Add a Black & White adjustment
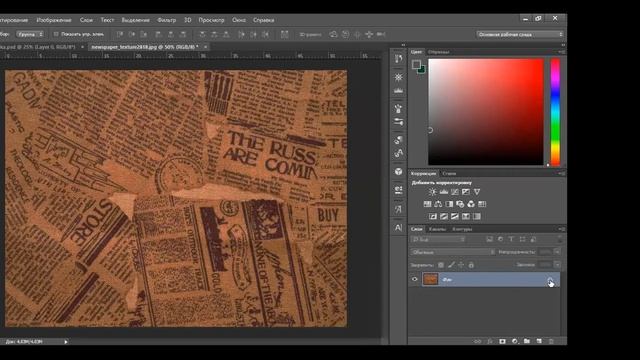Viewport: 640px width, 360px height. point(449,204)
